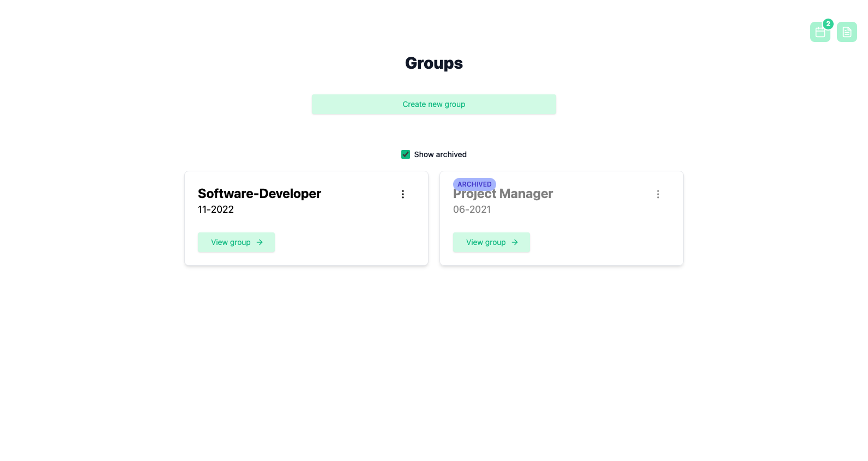Uncheck the Show archived checkbox
868x461 pixels.
406,154
